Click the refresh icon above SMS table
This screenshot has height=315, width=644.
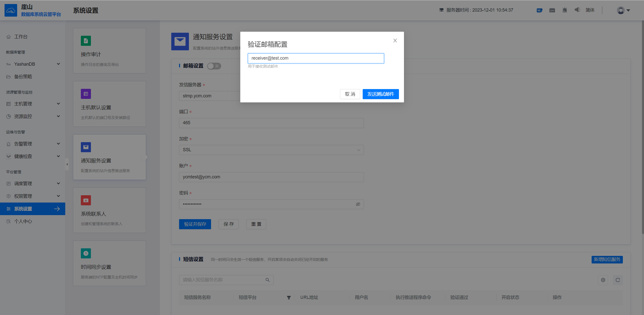pos(618,280)
